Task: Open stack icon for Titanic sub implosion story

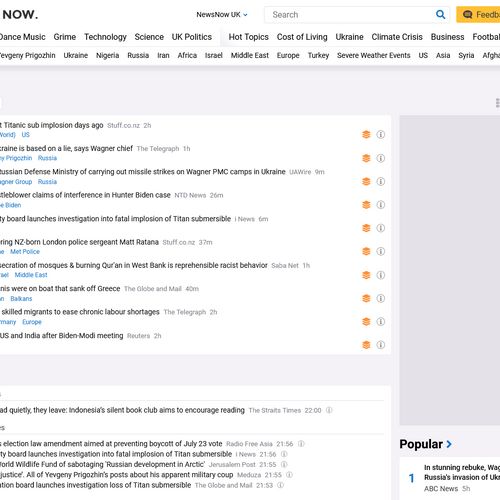Action: click(366, 134)
